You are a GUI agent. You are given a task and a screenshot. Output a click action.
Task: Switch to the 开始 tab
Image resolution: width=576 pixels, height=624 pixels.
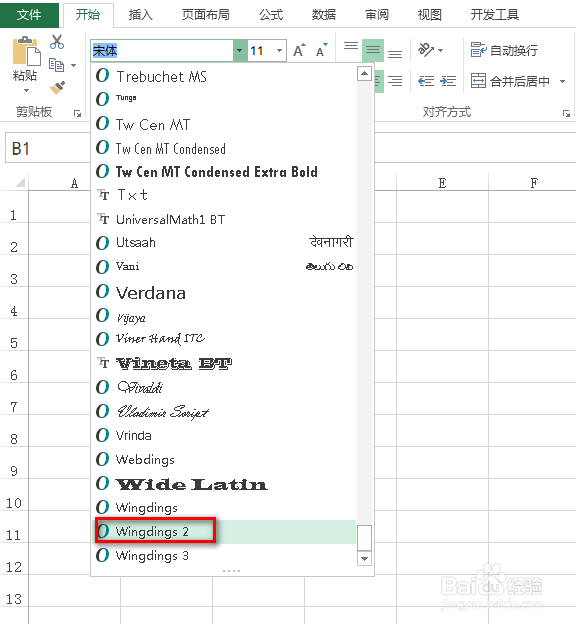coord(88,15)
